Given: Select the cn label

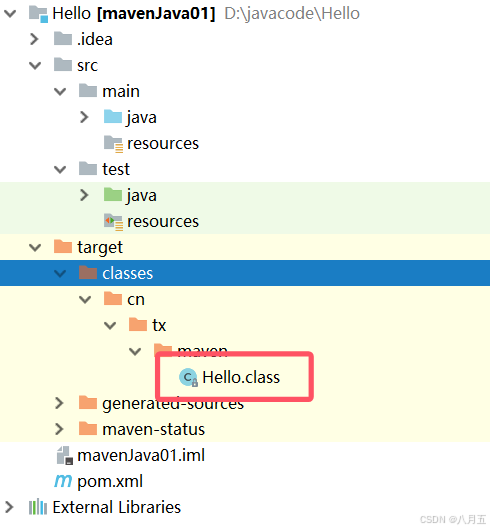Looking at the screenshot, I should [136, 300].
